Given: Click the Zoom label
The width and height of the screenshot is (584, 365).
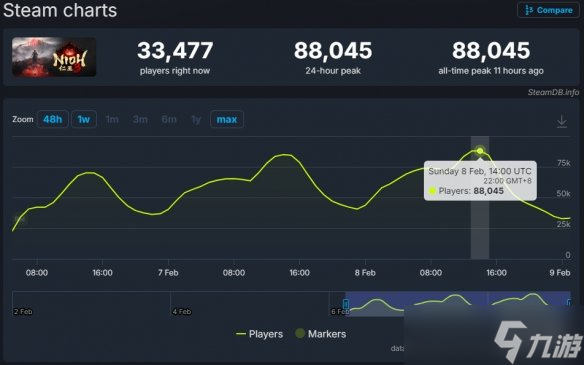Looking at the screenshot, I should click(x=23, y=119).
